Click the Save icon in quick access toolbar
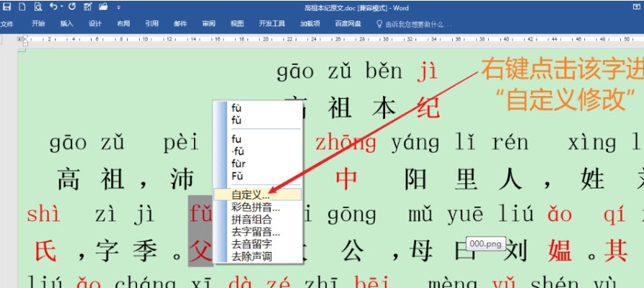Screen dimensions: 644x288 point(7,6)
